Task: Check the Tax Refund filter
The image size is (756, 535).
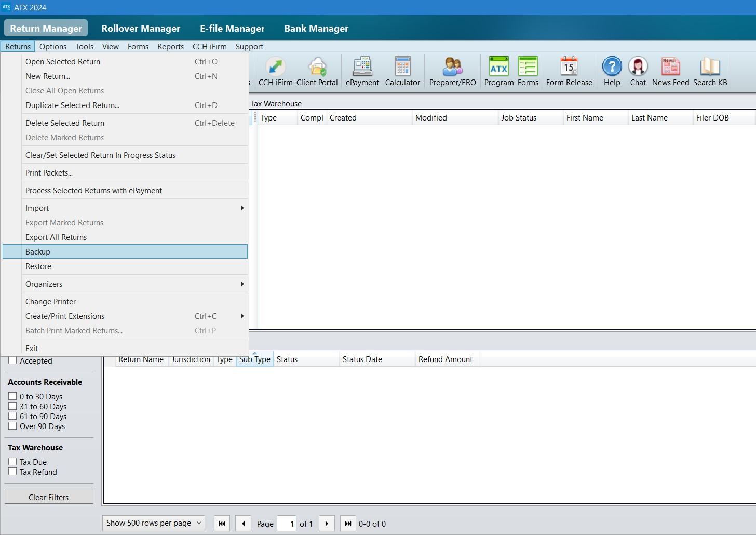Action: click(12, 472)
